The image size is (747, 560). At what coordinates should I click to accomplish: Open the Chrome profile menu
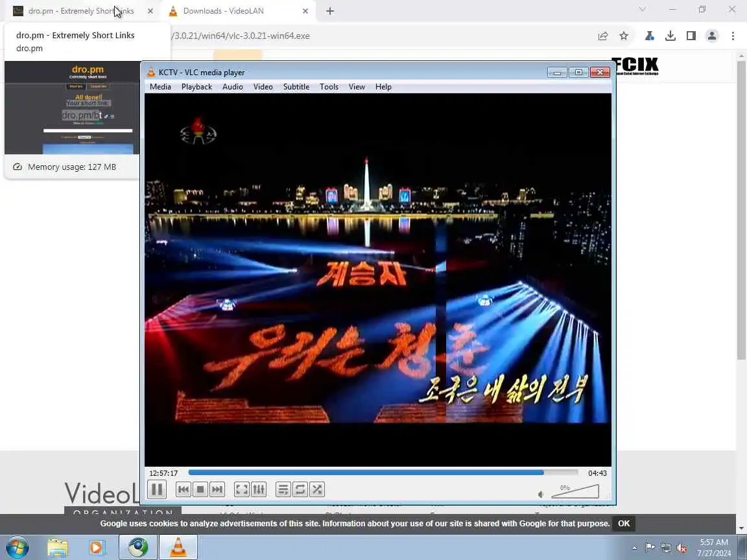pyautogui.click(x=712, y=36)
